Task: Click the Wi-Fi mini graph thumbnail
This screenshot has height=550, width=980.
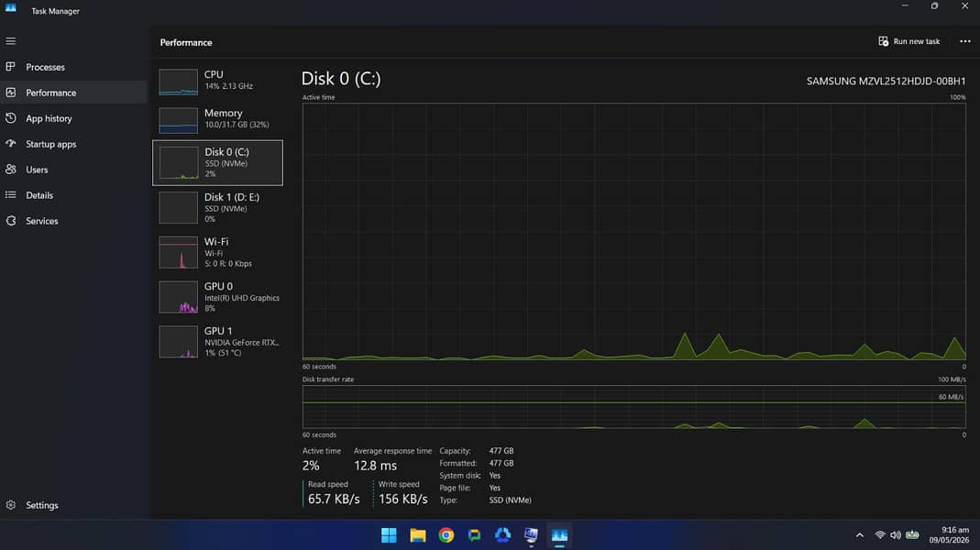Action: 178,252
